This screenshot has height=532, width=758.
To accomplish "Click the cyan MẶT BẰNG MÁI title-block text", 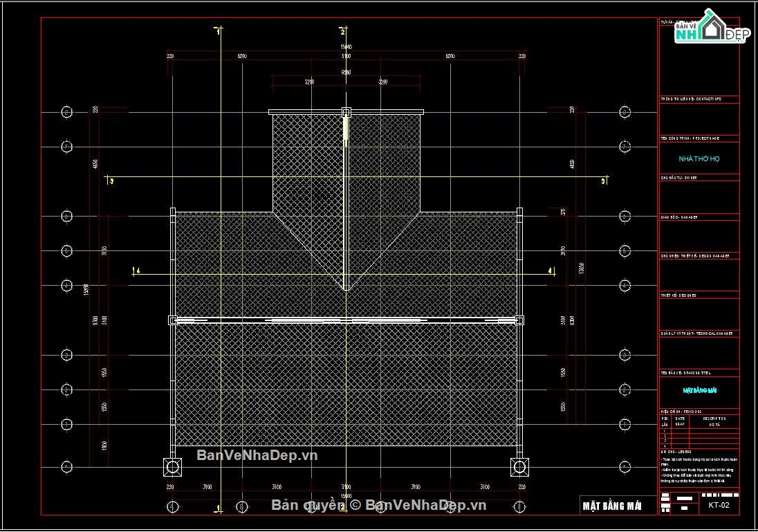I will tap(699, 390).
